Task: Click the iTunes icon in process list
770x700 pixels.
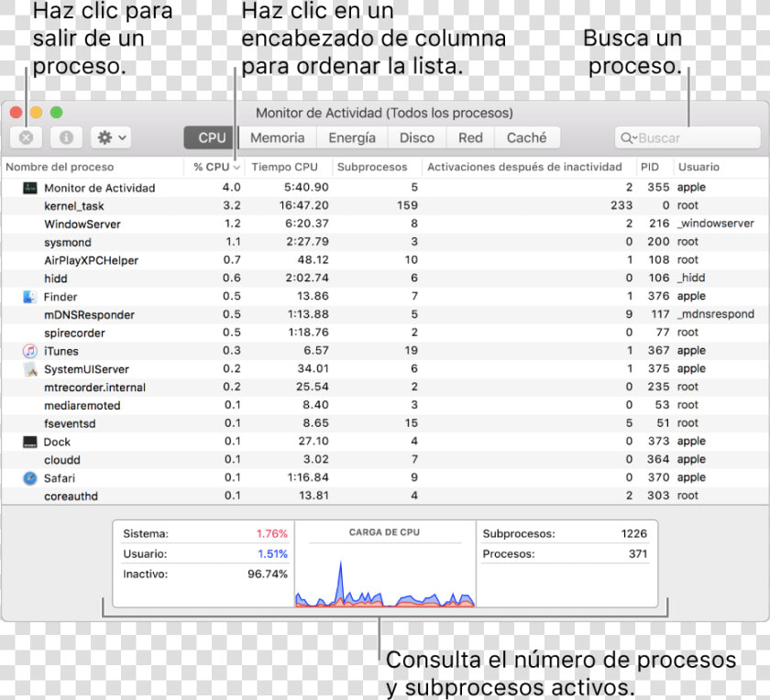Action: pos(30,351)
